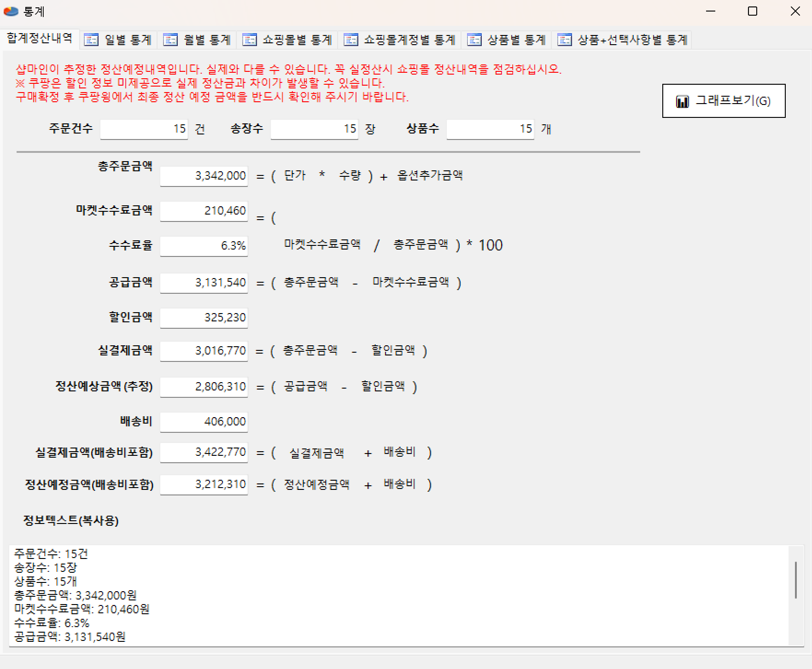This screenshot has height=669, width=812.
Task: Maximize the 통계 window
Action: 753,12
